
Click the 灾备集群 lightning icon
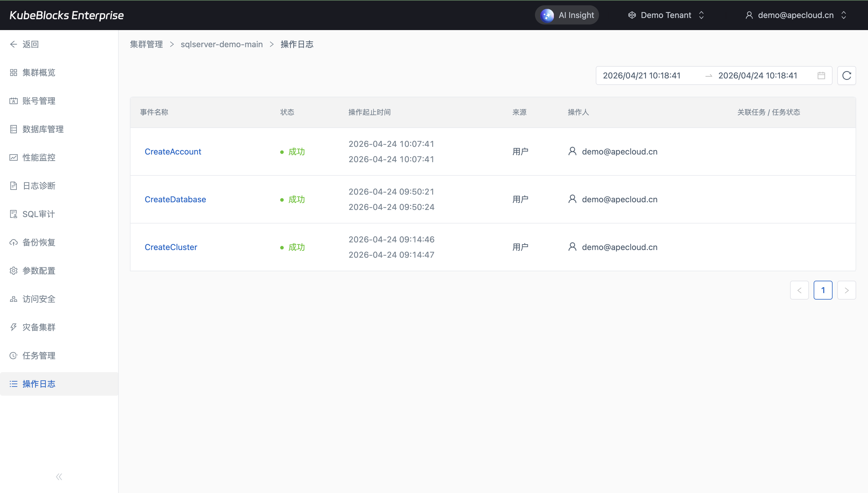[14, 327]
